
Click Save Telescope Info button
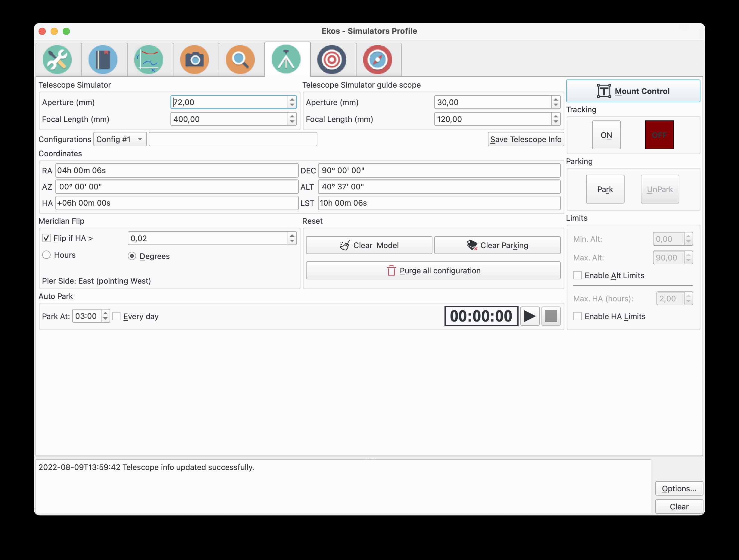tap(525, 139)
